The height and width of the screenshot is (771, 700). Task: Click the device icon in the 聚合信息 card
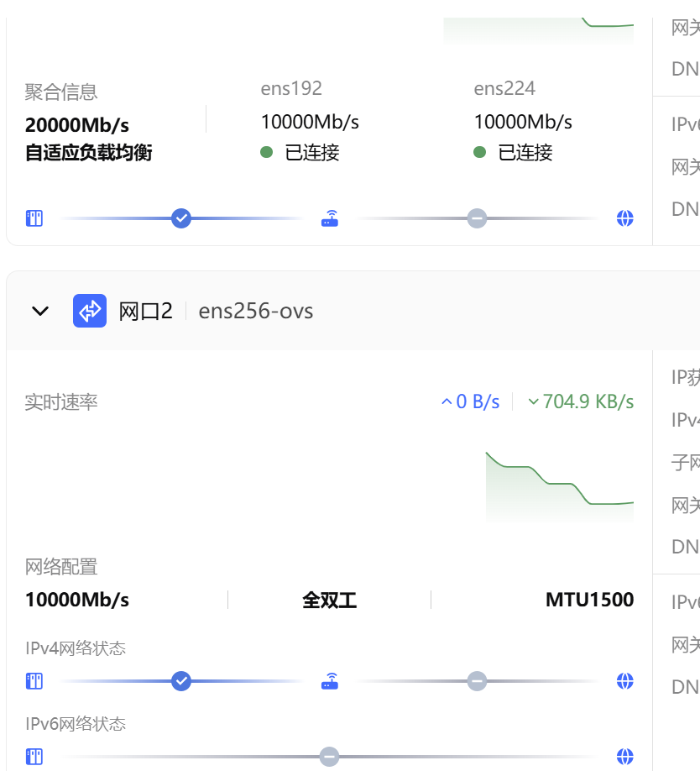coord(34,219)
